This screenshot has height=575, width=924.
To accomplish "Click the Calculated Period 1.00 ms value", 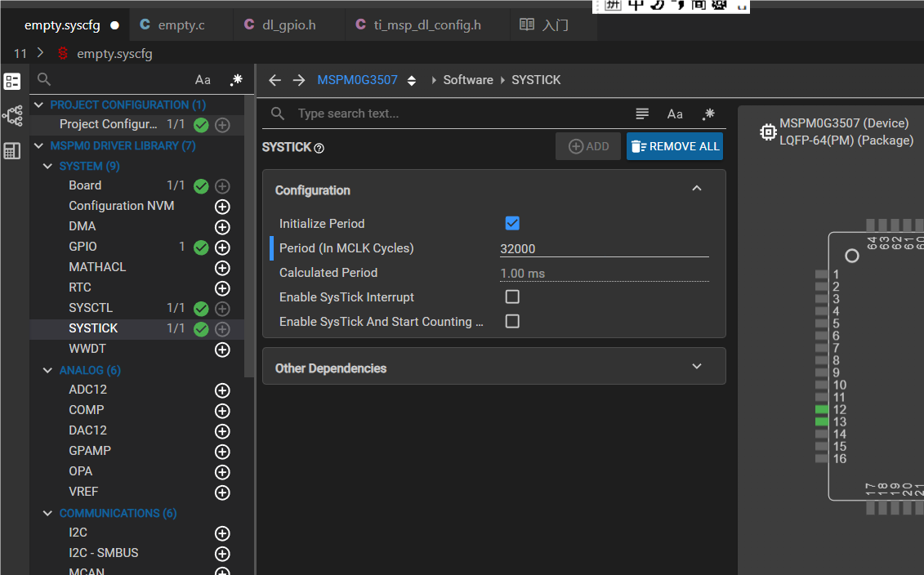I will pos(604,274).
